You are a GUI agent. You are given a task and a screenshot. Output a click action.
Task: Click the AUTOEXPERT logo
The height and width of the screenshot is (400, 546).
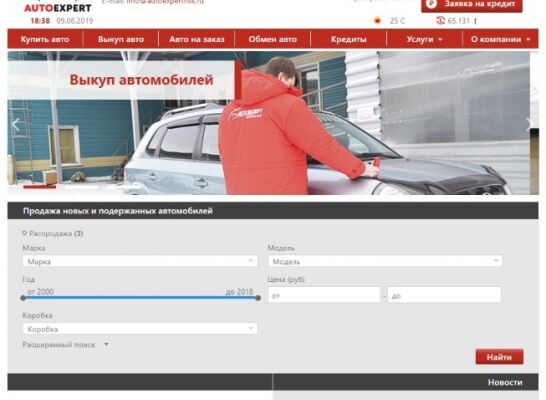tap(58, 7)
